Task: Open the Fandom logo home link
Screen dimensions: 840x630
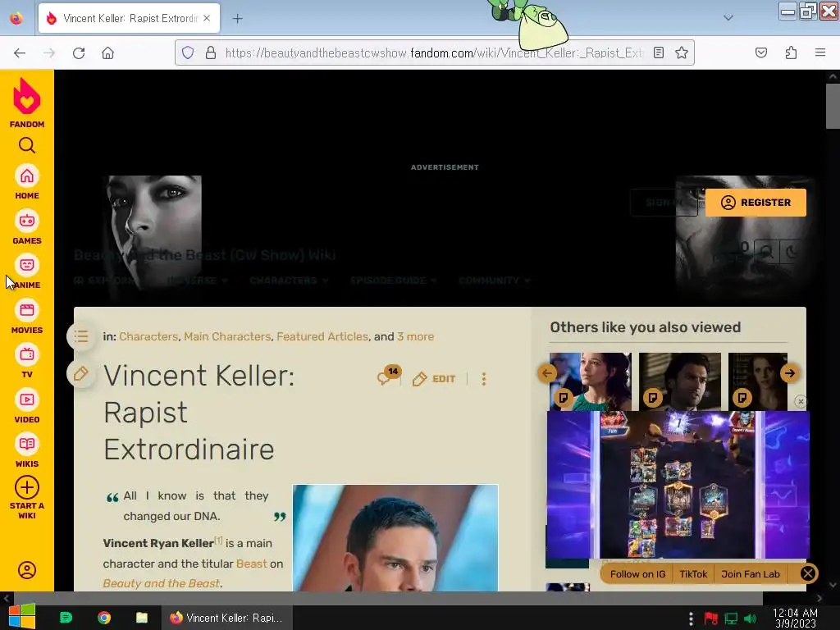Action: pos(27,103)
